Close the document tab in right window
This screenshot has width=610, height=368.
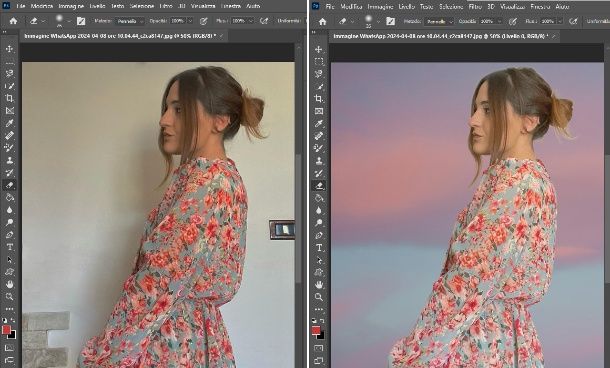click(x=553, y=36)
